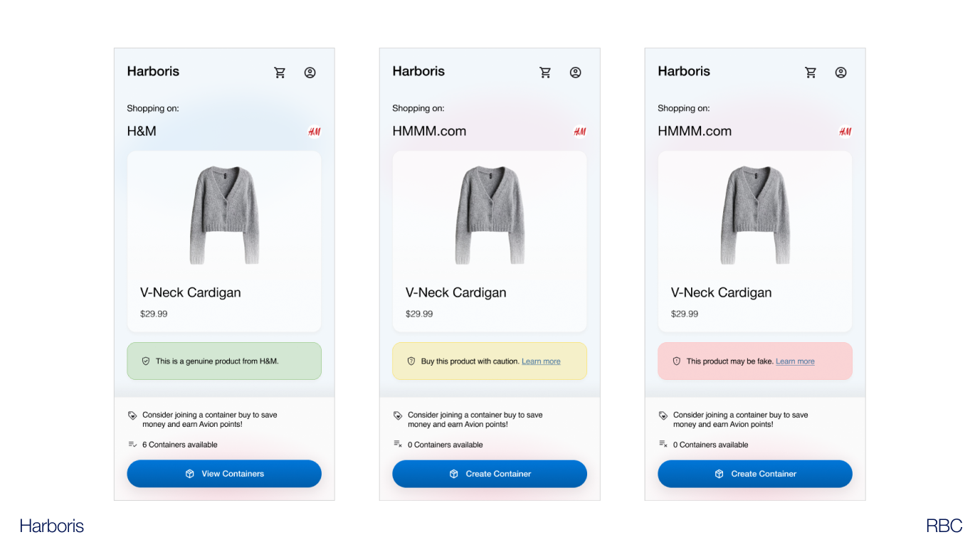980x547 pixels.
Task: Click the cart icon in the yellow caution screen
Action: (x=545, y=73)
